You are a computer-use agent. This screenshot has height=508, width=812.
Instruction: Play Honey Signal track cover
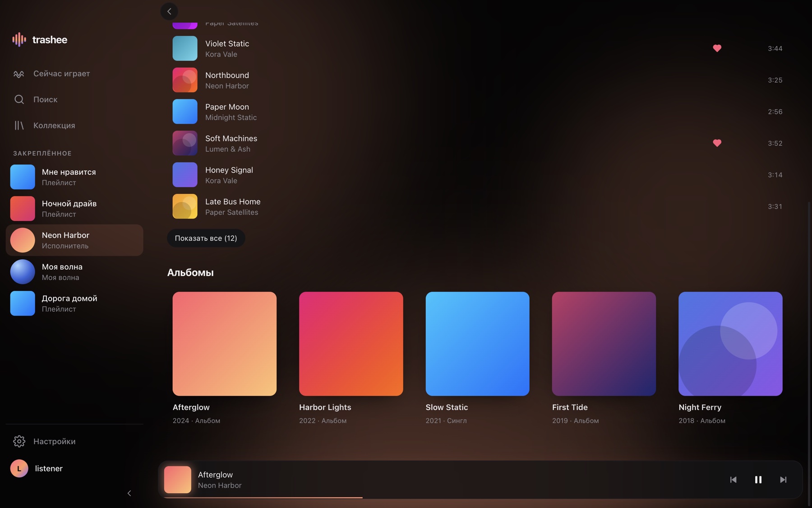185,175
